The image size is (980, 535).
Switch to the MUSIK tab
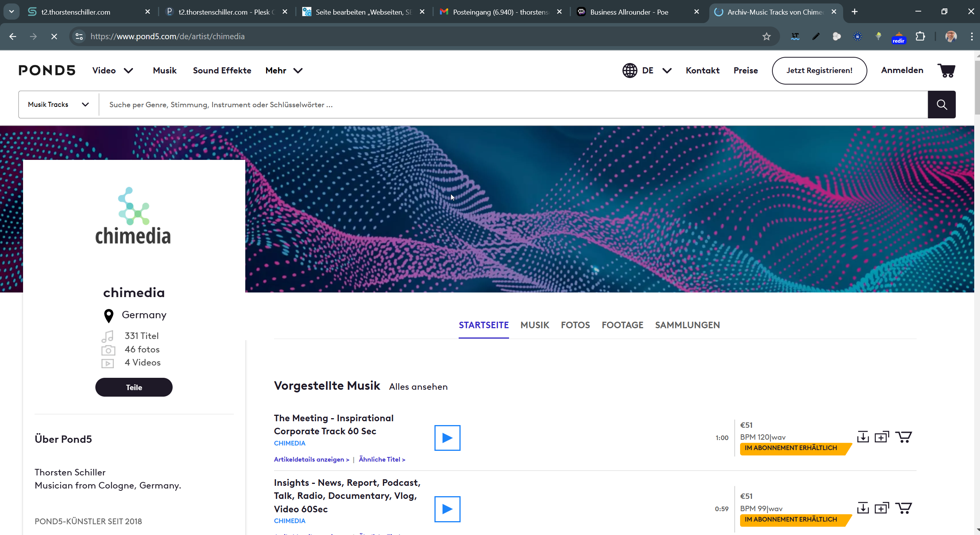(x=535, y=325)
